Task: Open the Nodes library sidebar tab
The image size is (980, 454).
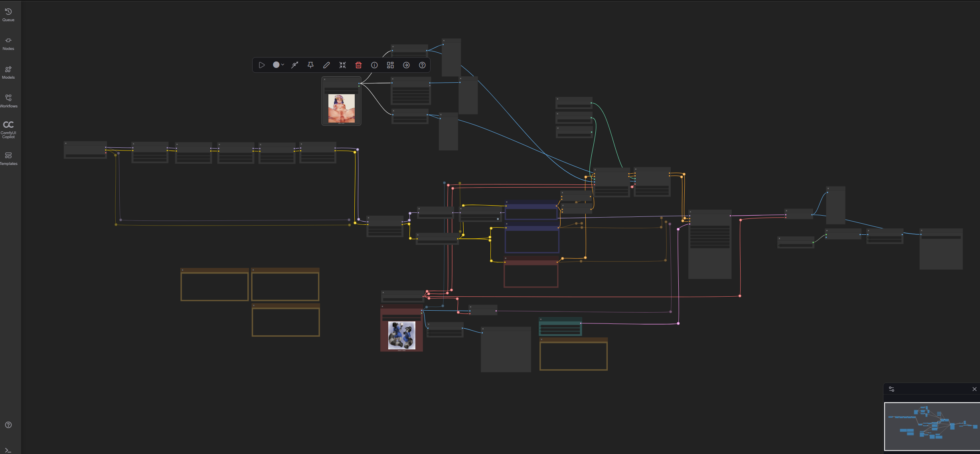Action: pyautogui.click(x=8, y=44)
